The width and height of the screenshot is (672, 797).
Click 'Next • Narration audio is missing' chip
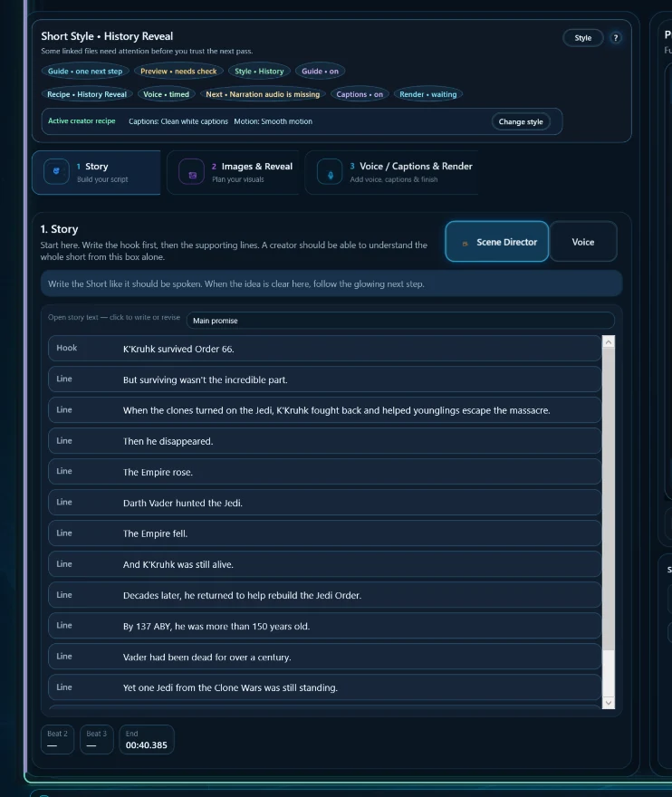263,94
